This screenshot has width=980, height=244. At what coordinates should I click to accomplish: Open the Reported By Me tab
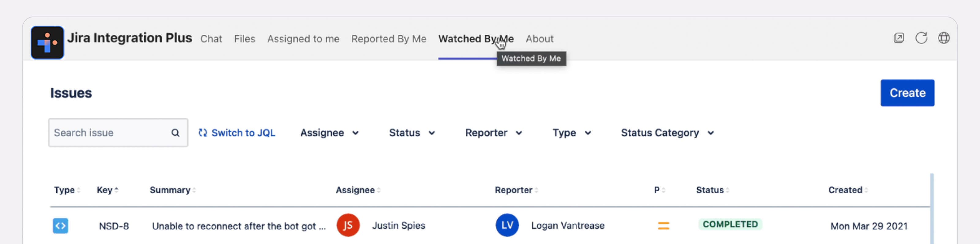coord(388,39)
